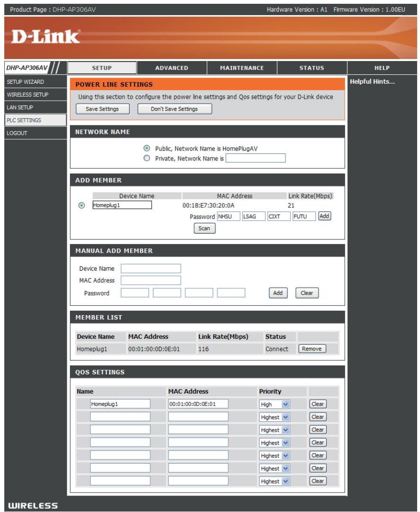Click Device Name field in Manual Add Member
Image resolution: width=420 pixels, height=512 pixels.
[x=151, y=268]
